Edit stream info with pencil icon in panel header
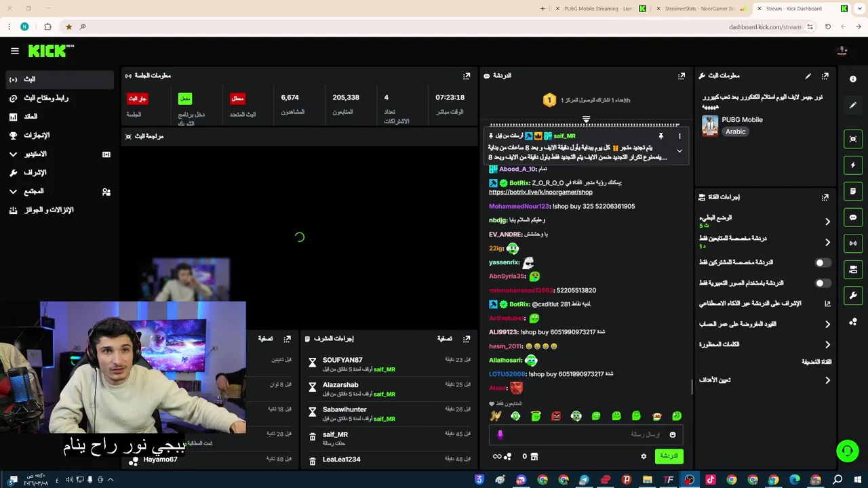Image resolution: width=868 pixels, height=488 pixels. click(808, 76)
